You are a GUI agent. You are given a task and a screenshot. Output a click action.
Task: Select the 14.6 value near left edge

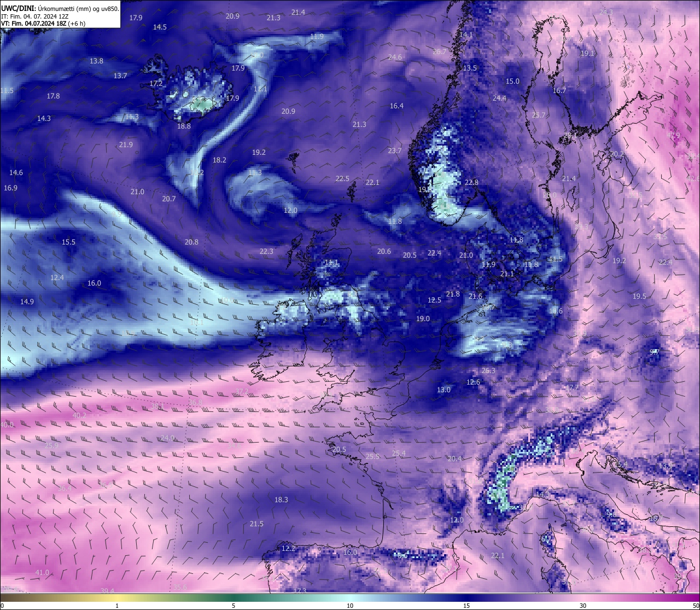pos(16,173)
